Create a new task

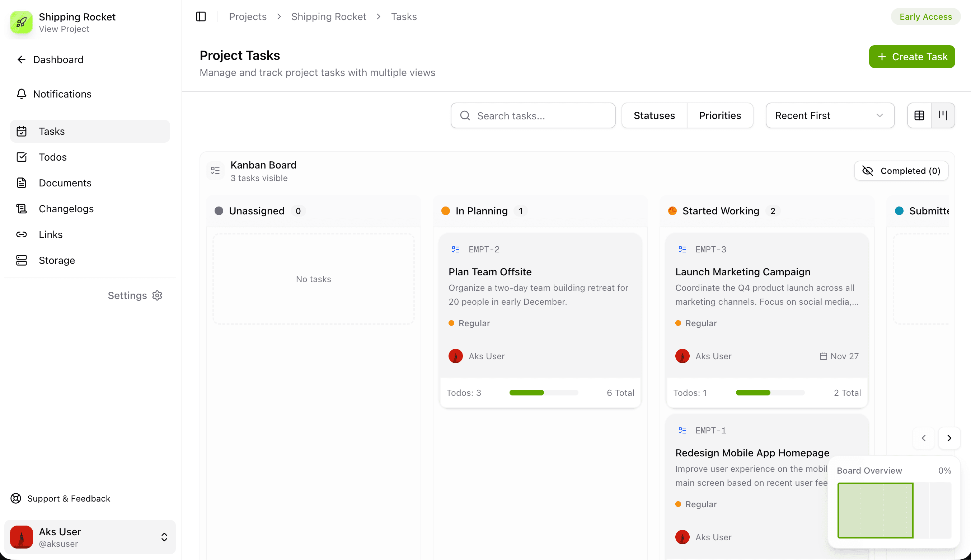[912, 57]
